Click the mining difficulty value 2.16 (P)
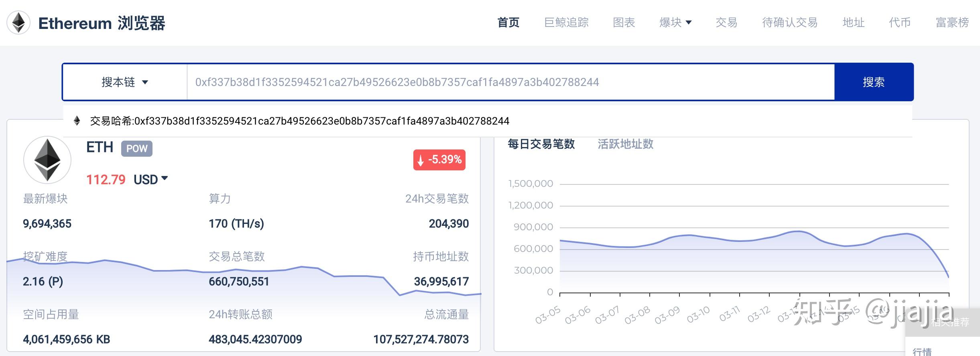The image size is (980, 356). point(43,282)
